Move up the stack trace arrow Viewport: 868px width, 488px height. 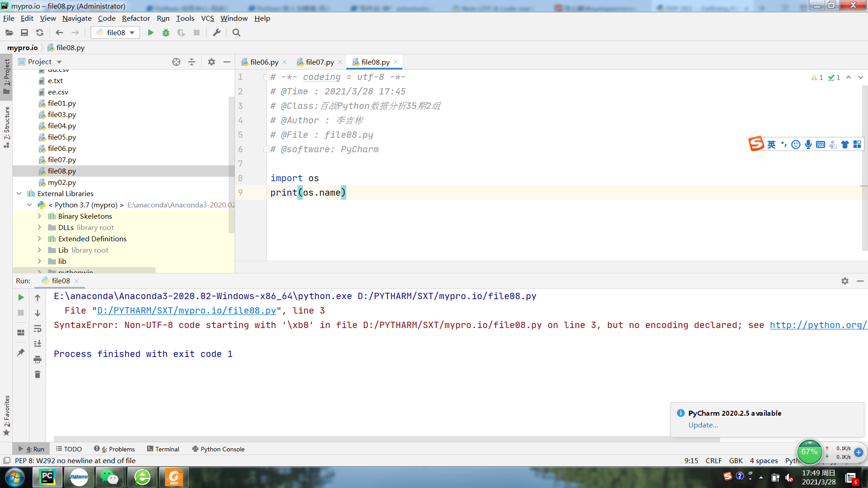coord(38,297)
